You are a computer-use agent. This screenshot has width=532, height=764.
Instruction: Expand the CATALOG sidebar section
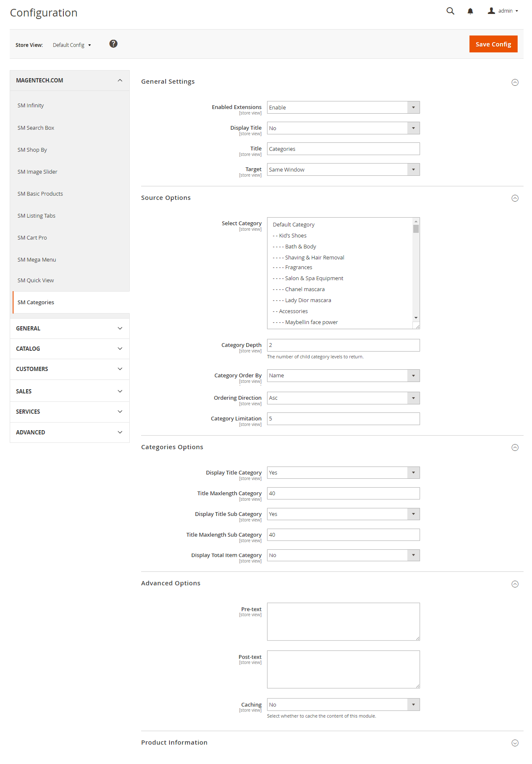(70, 349)
